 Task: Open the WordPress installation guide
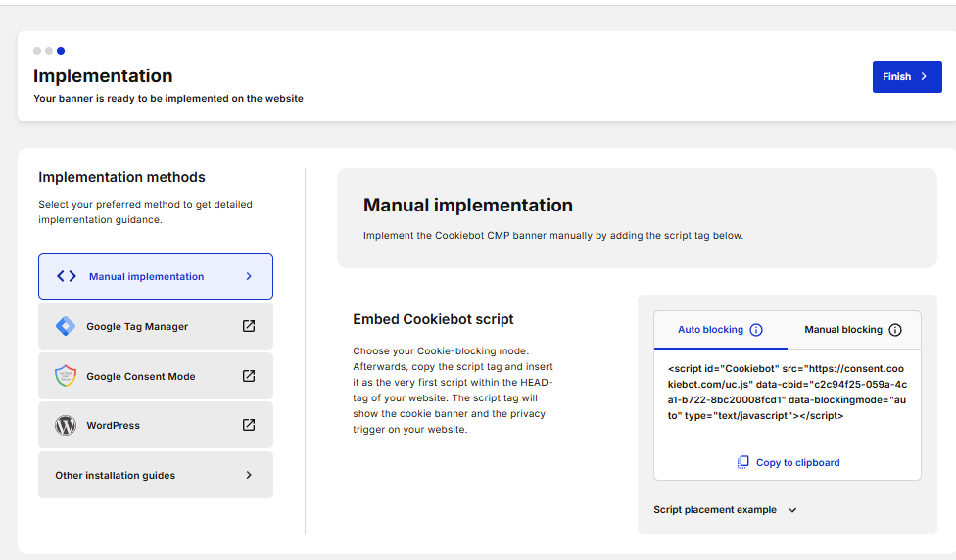click(x=156, y=425)
